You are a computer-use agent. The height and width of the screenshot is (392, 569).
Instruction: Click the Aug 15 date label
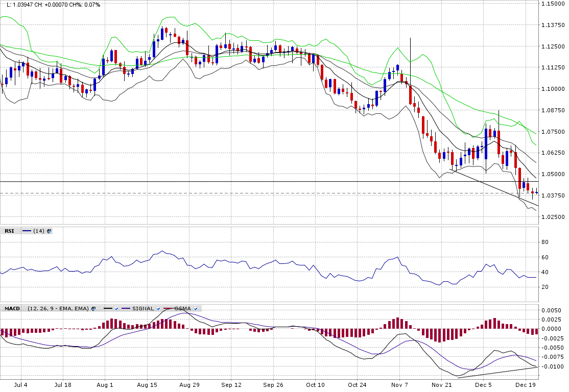click(x=147, y=385)
